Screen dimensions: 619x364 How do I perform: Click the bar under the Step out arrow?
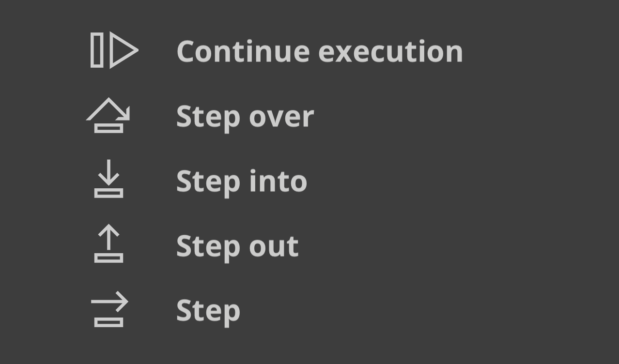(108, 258)
